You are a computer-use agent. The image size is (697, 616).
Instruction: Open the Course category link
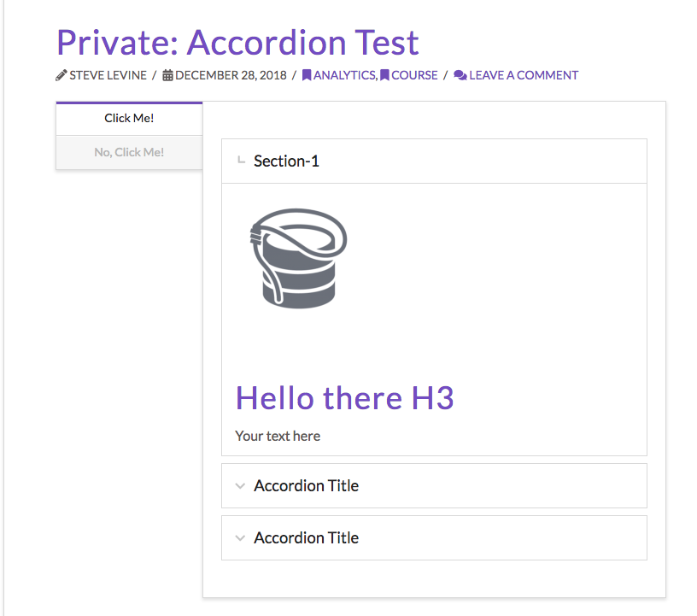414,75
